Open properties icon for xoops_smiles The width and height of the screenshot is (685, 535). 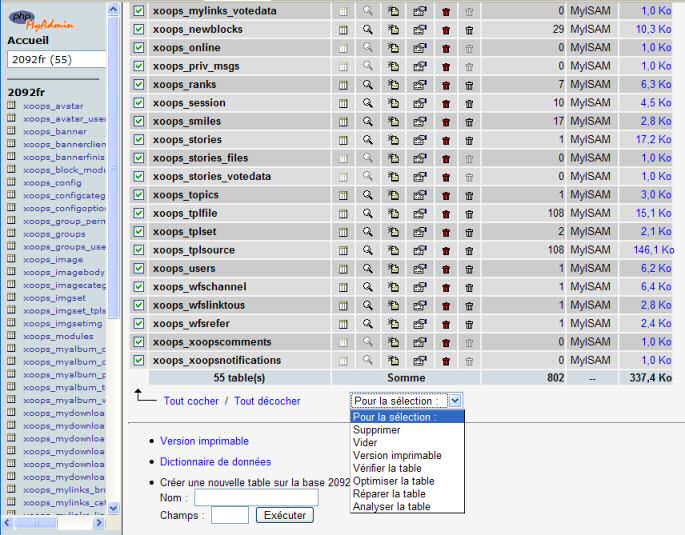click(420, 121)
